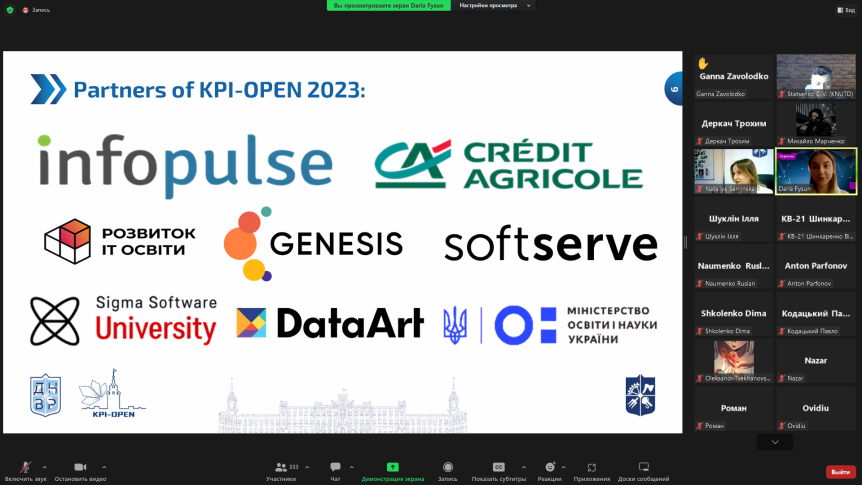
Task: Select Роман participant tile
Action: tap(733, 408)
